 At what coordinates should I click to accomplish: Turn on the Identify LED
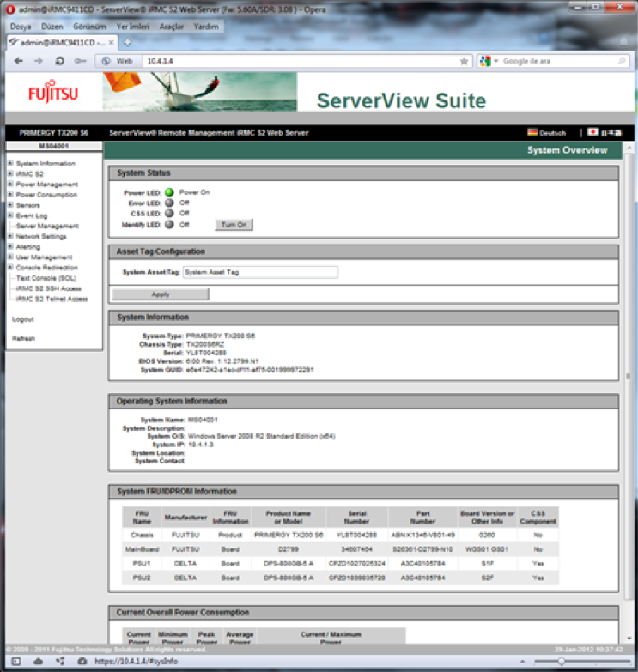pos(234,225)
